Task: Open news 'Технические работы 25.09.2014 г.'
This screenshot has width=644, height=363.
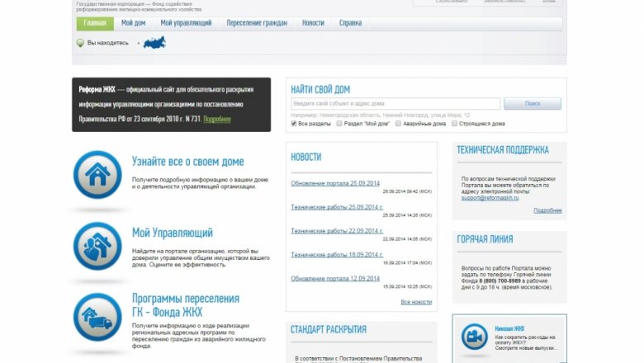Action: [337, 207]
